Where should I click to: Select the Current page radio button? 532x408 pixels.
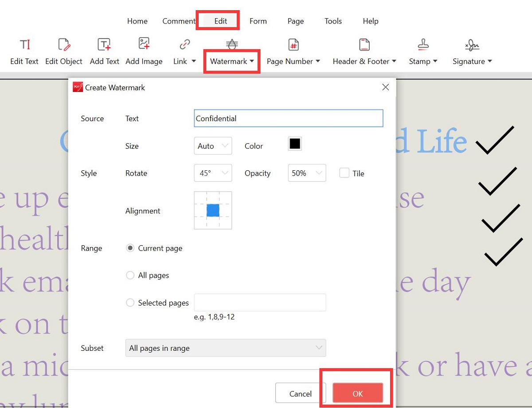pyautogui.click(x=130, y=248)
